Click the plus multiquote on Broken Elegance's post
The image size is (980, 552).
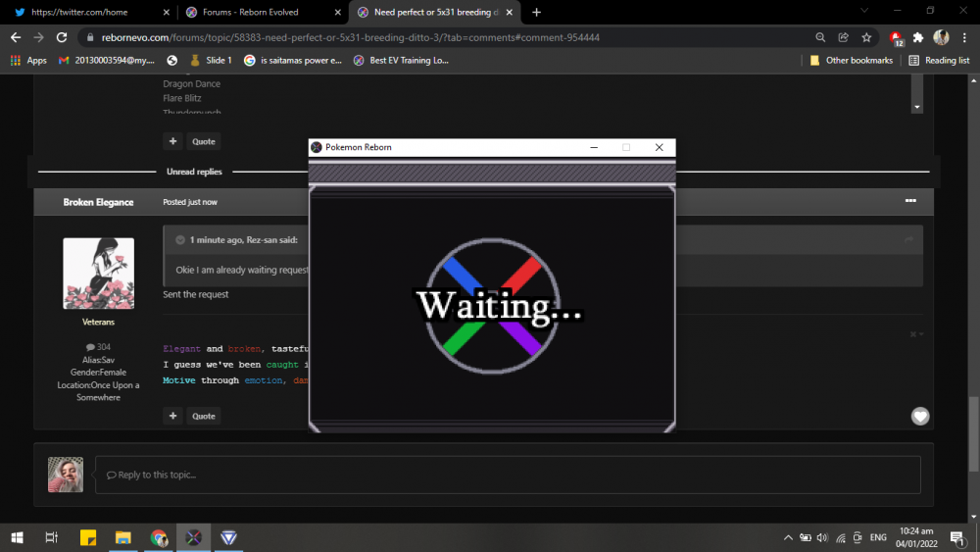[173, 416]
